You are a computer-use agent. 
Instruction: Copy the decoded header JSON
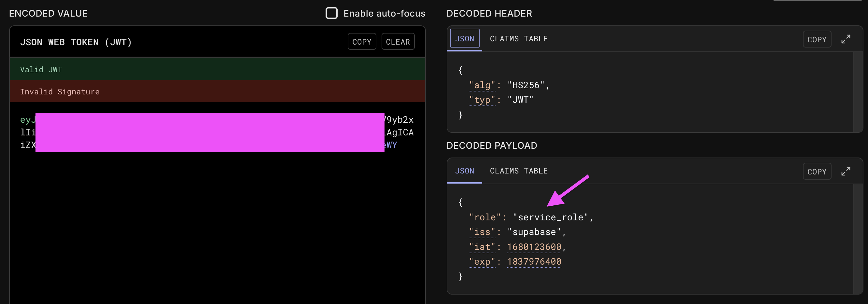(x=817, y=39)
